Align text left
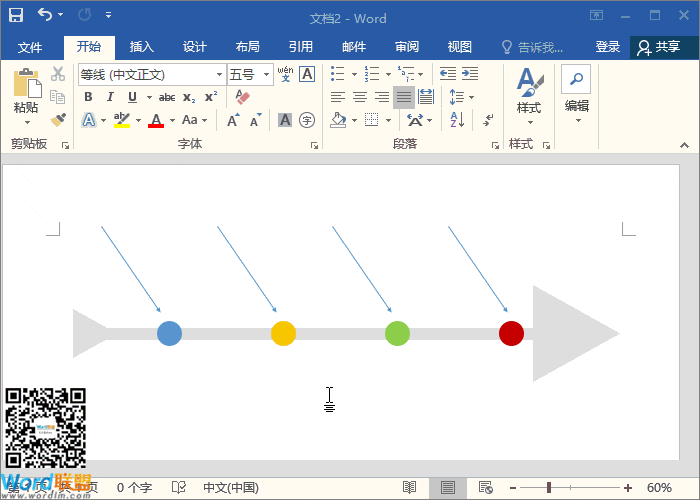 coord(338,97)
